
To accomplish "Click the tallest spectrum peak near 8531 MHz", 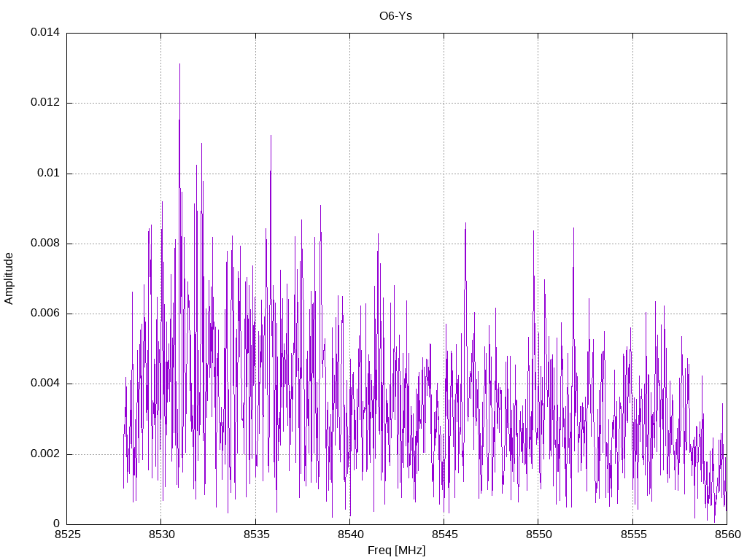I will (179, 65).
